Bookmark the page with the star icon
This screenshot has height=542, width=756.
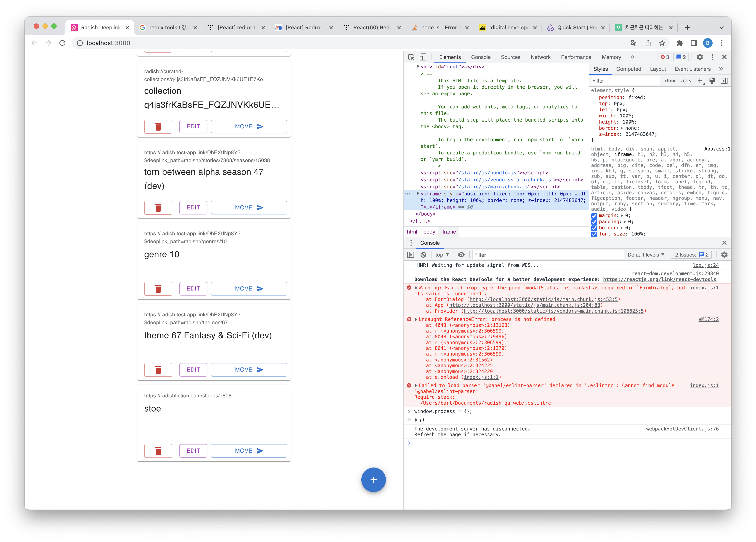[662, 43]
